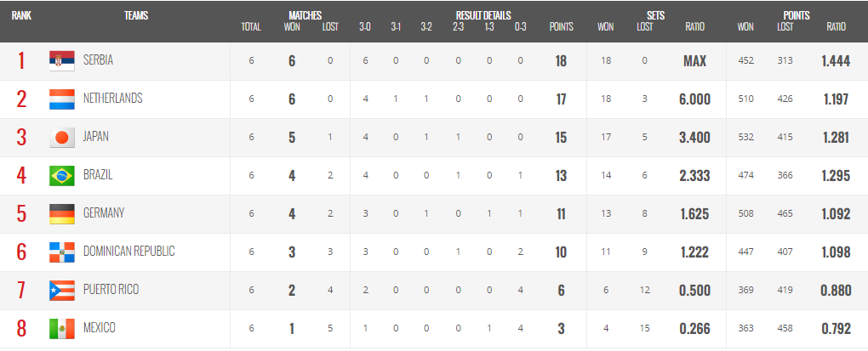
Task: Click the Mexico flag icon
Action: coord(62,329)
